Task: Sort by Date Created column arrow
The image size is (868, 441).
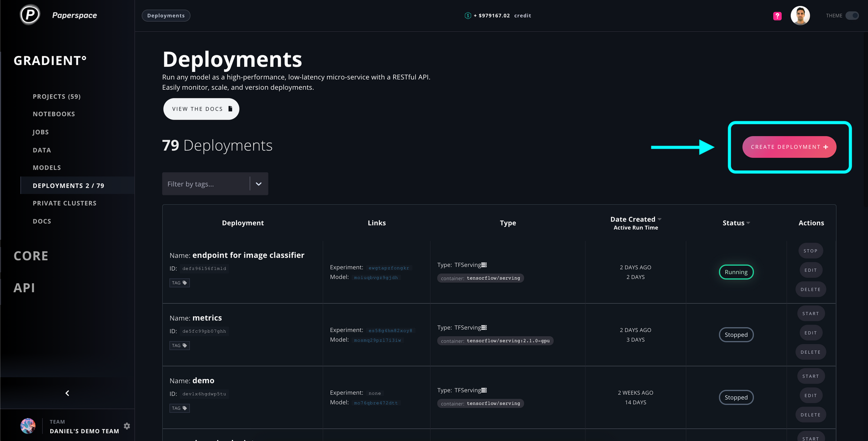Action: pos(660,219)
